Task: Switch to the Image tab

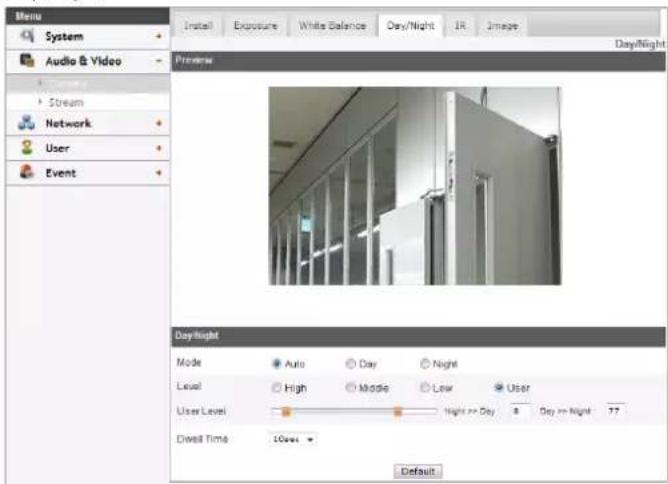Action: [x=502, y=26]
